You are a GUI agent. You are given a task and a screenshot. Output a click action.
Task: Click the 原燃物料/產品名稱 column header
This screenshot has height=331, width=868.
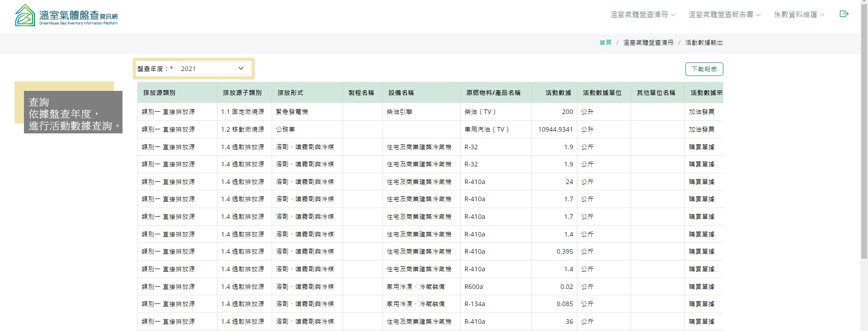[493, 93]
